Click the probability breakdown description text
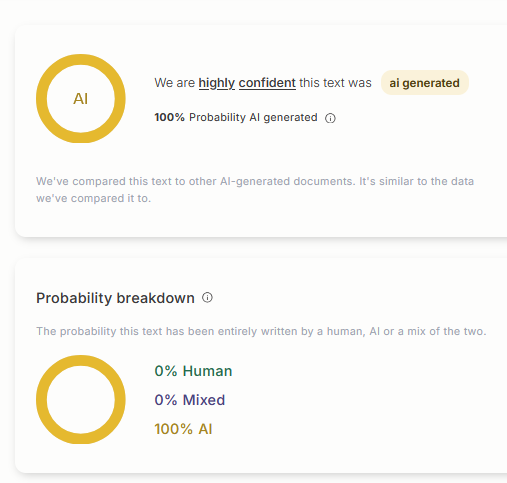 [x=261, y=331]
